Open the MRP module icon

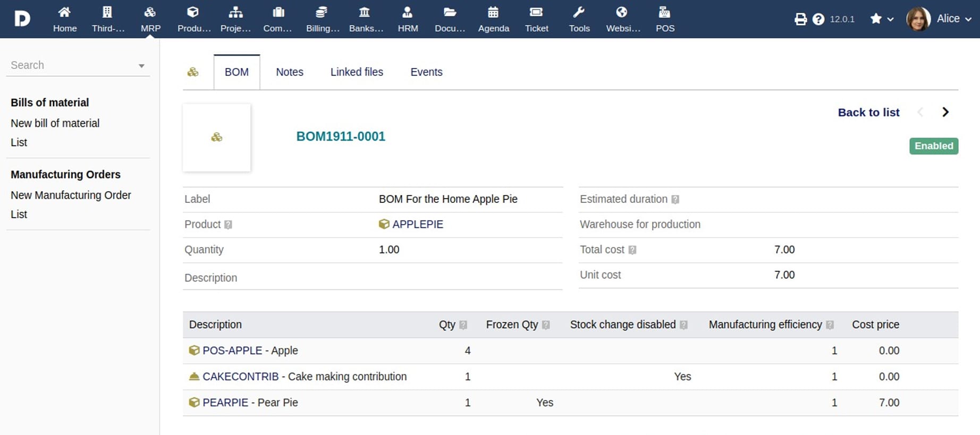coord(150,13)
